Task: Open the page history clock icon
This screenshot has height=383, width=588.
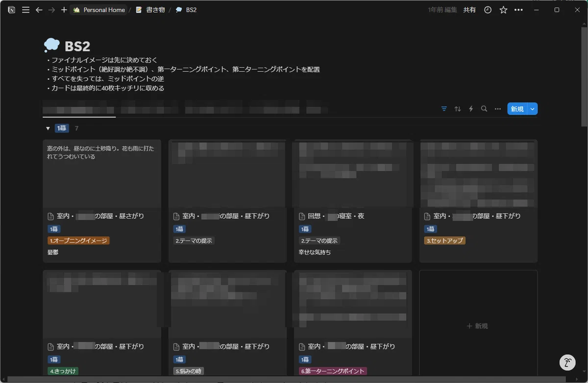Action: 488,10
